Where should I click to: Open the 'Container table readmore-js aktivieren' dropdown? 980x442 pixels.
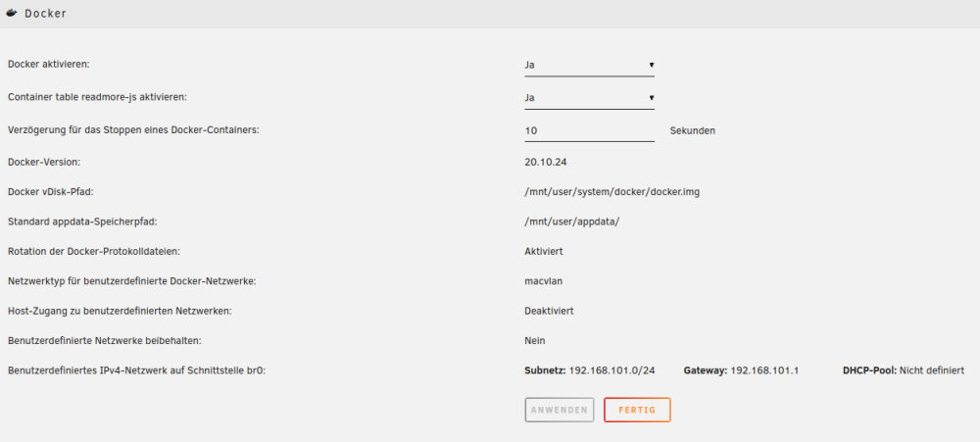(589, 98)
